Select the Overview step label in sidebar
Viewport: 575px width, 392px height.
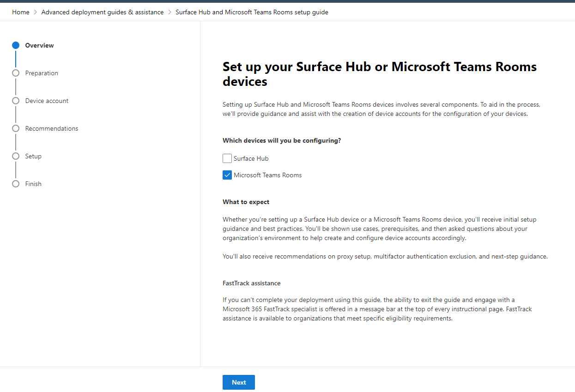pos(39,45)
